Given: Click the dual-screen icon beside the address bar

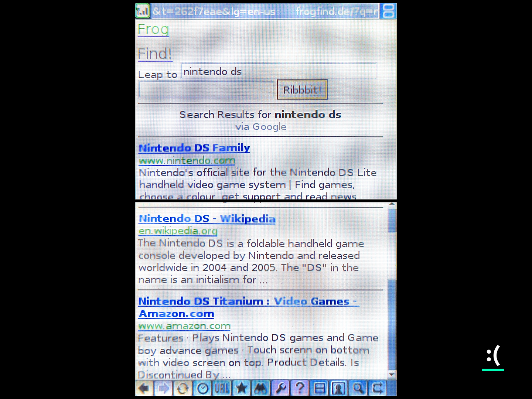Looking at the screenshot, I should [x=389, y=11].
